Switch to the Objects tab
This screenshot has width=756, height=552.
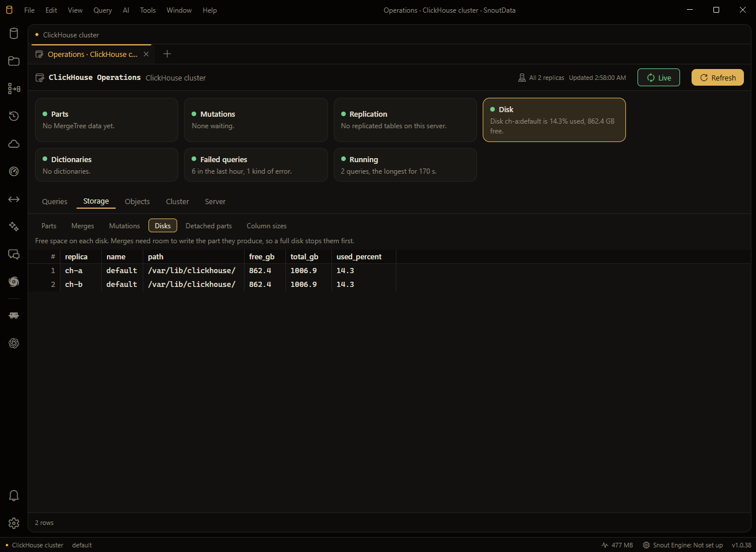click(x=138, y=201)
